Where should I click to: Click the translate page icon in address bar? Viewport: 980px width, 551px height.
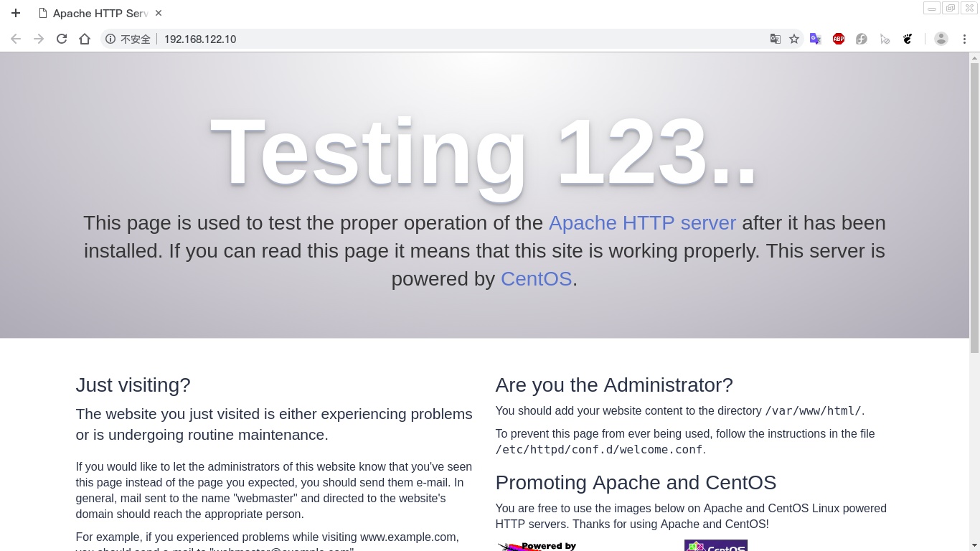[x=776, y=39]
